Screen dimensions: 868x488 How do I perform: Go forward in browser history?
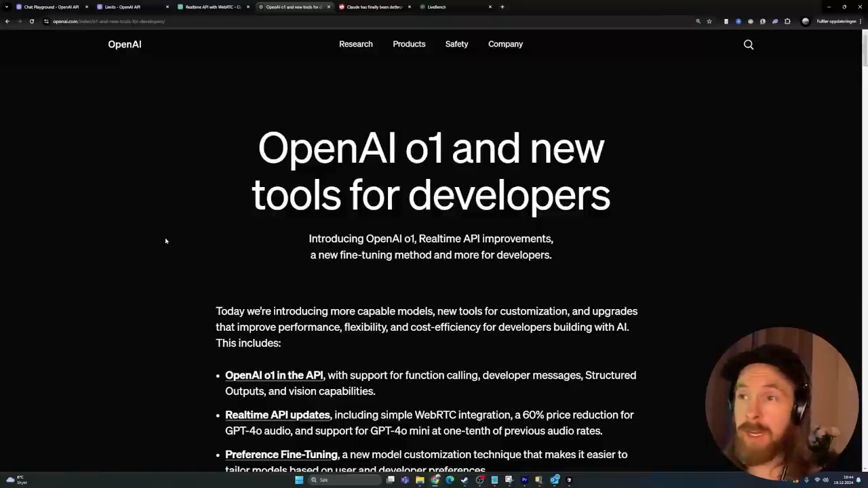(x=20, y=21)
